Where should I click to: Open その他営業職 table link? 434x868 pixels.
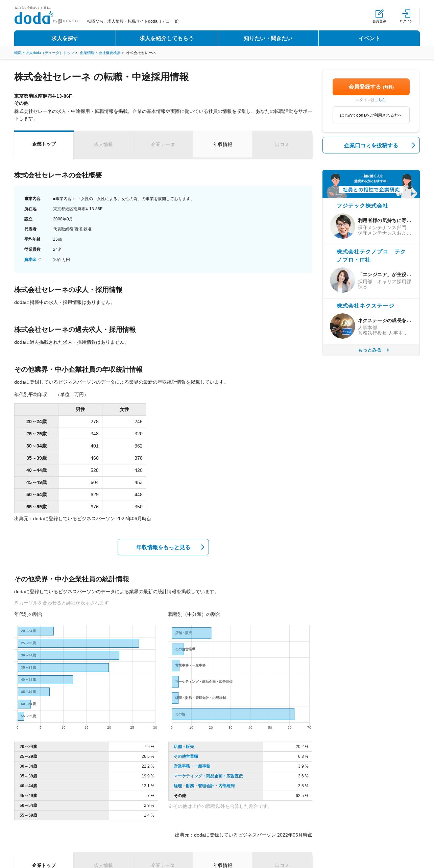[186, 756]
